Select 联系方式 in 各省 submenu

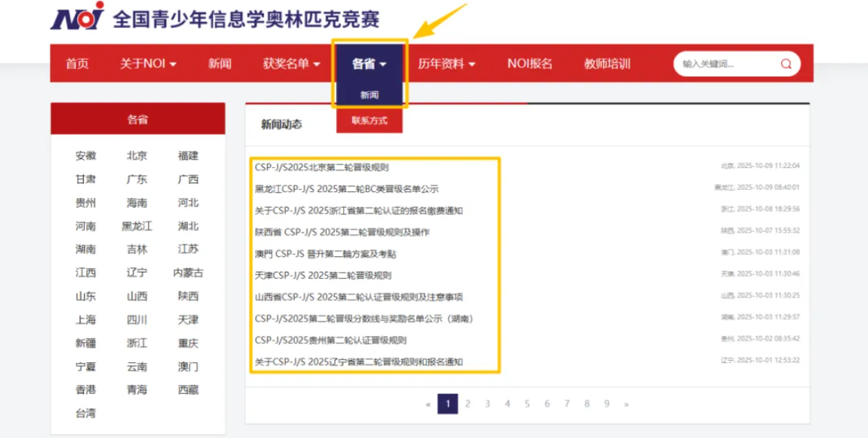coord(369,121)
